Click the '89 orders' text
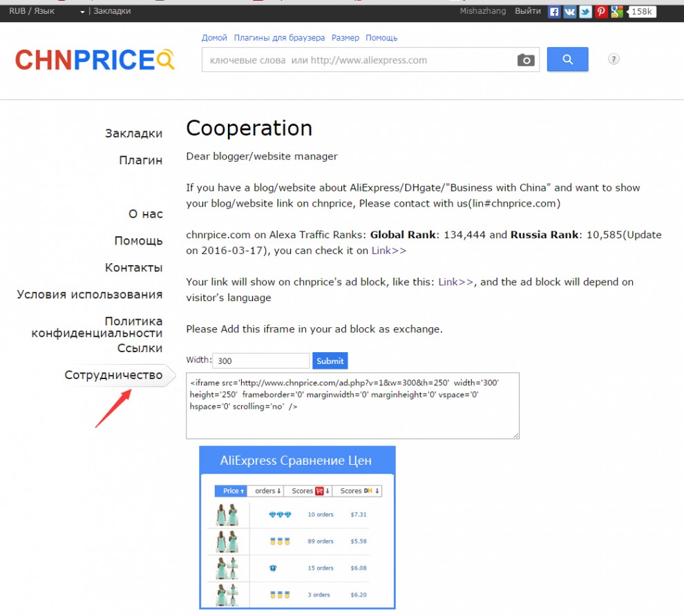 [x=321, y=541]
